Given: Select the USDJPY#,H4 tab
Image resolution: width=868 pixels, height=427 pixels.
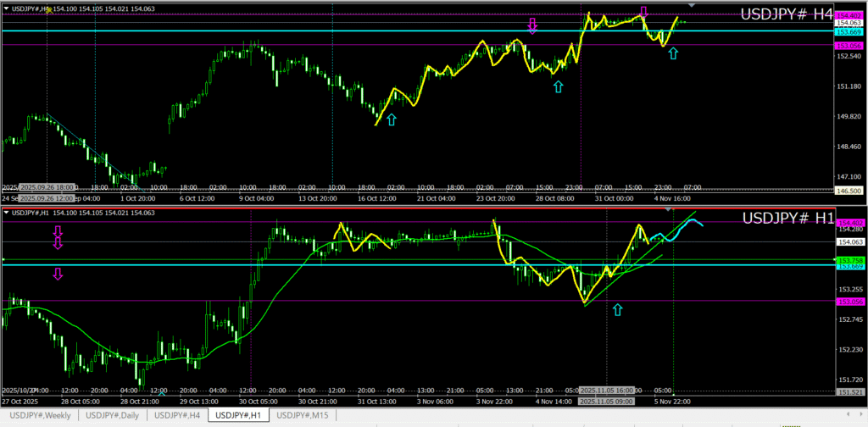Looking at the screenshot, I should point(177,415).
